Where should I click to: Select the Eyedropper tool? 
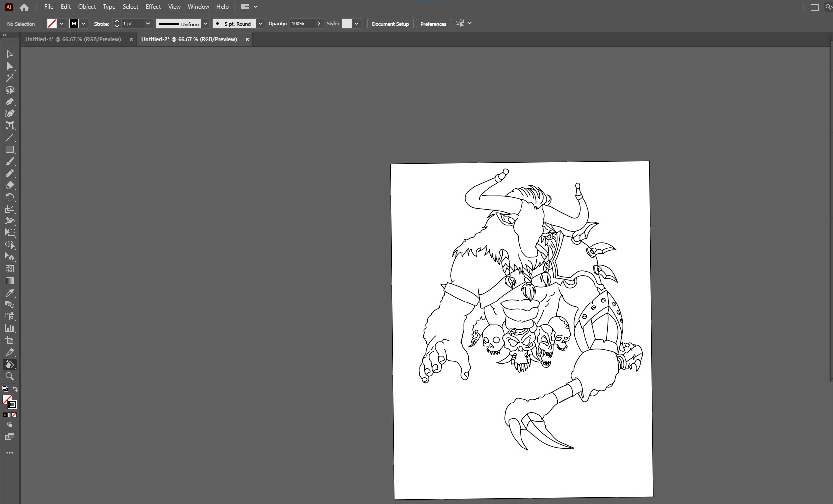point(9,293)
